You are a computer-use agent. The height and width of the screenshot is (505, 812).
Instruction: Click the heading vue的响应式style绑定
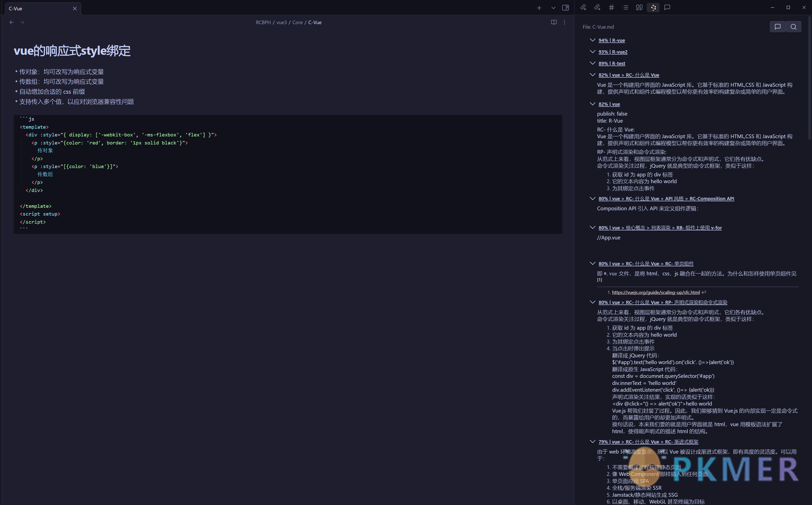pos(72,51)
